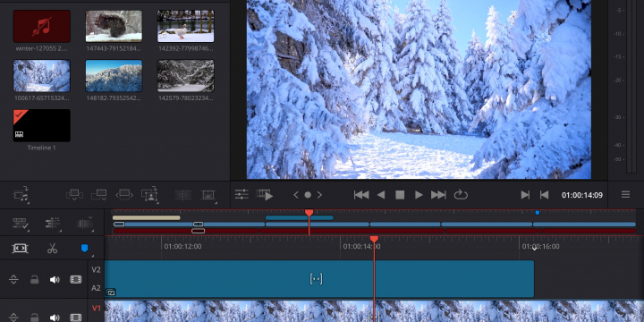Play the timeline forward
The width and height of the screenshot is (644, 322).
tap(419, 195)
